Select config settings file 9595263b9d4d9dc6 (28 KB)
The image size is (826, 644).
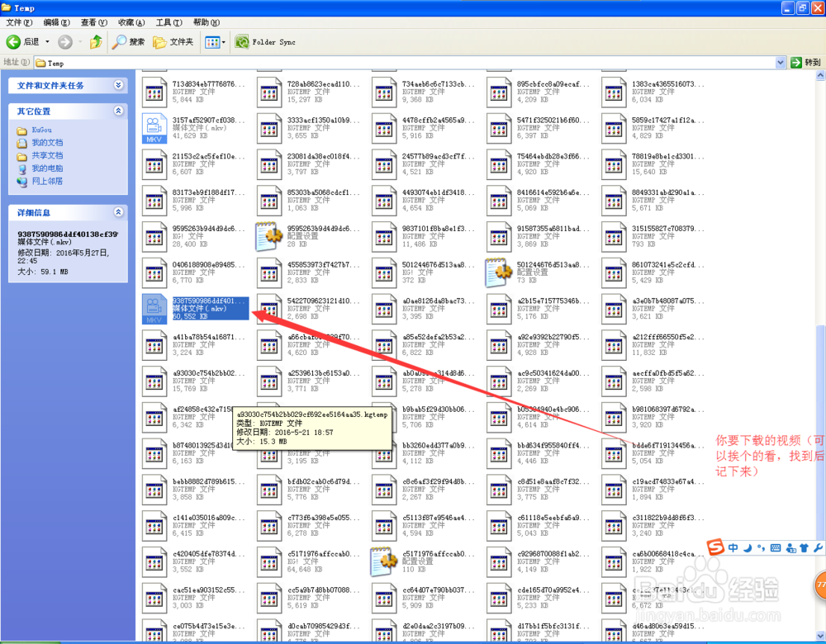307,236
